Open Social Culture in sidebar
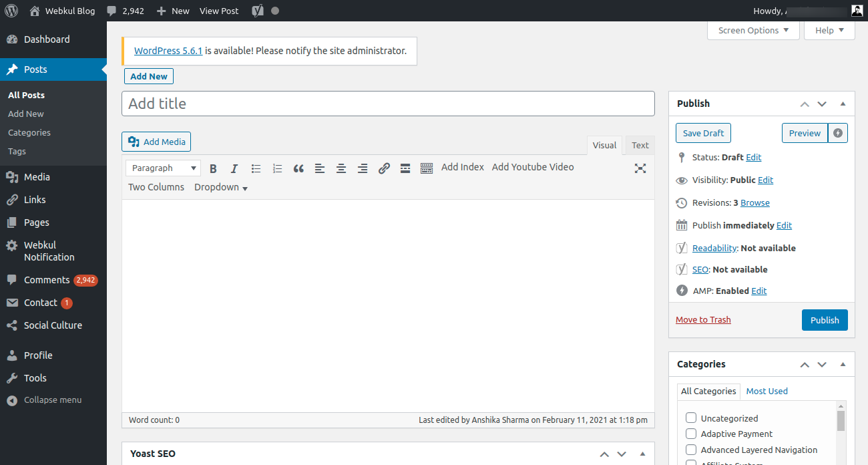868x465 pixels. tap(53, 325)
